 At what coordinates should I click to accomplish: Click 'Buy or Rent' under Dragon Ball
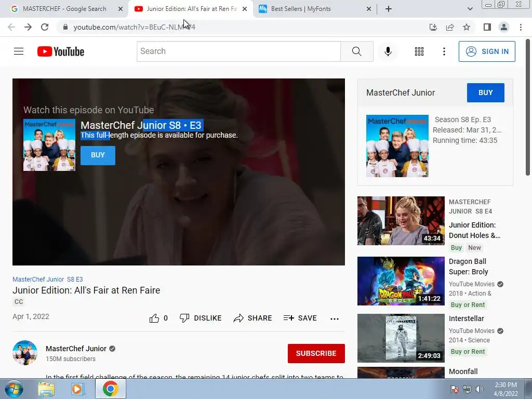tap(468, 304)
